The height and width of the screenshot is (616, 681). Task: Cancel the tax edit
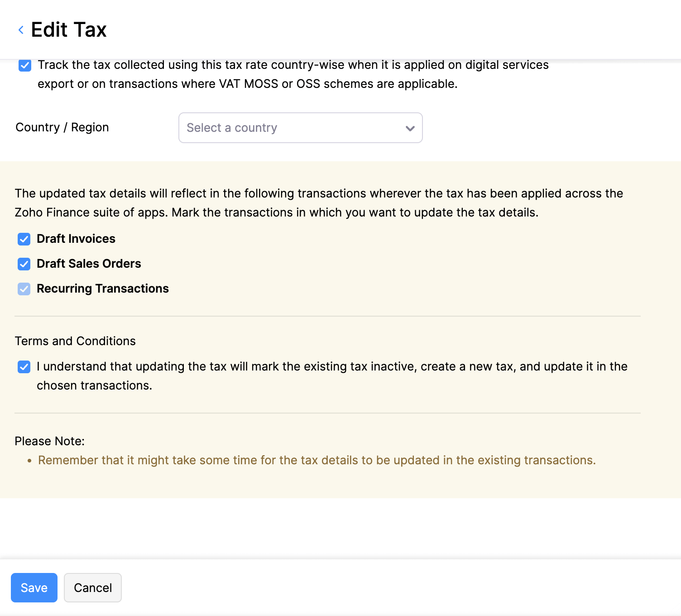(x=92, y=587)
